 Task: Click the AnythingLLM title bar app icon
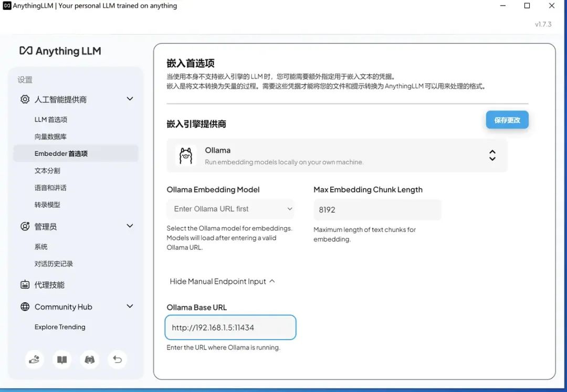[7, 5]
